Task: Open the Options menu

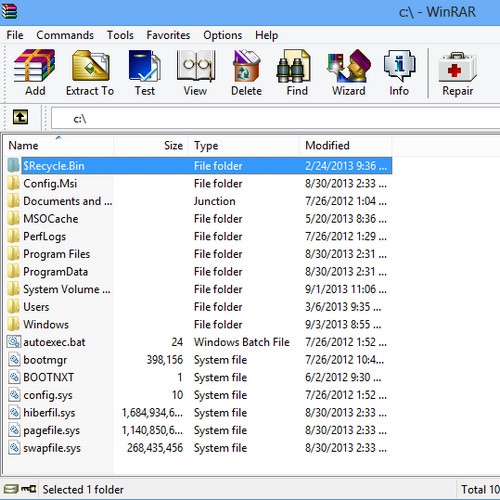Action: pyautogui.click(x=223, y=35)
